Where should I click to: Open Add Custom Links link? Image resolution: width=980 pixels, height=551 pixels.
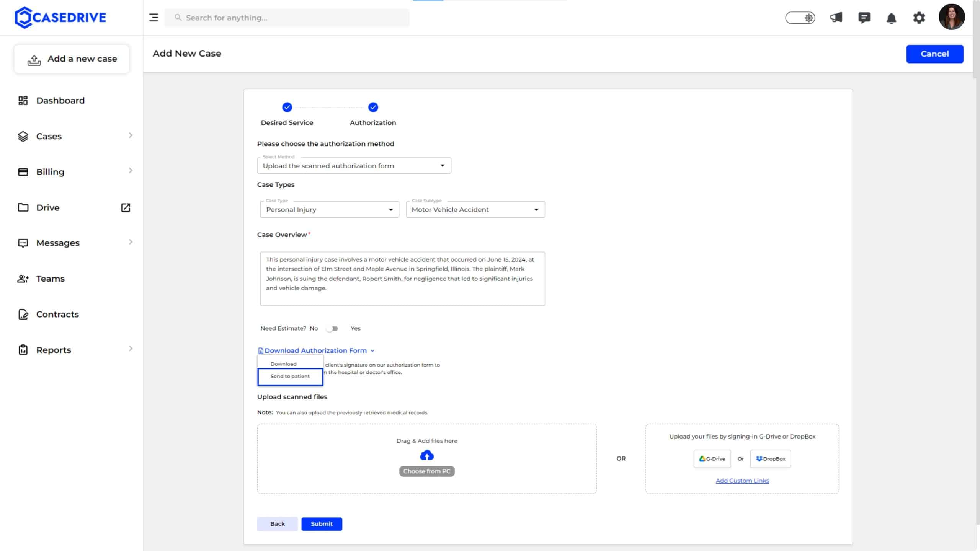click(x=742, y=481)
